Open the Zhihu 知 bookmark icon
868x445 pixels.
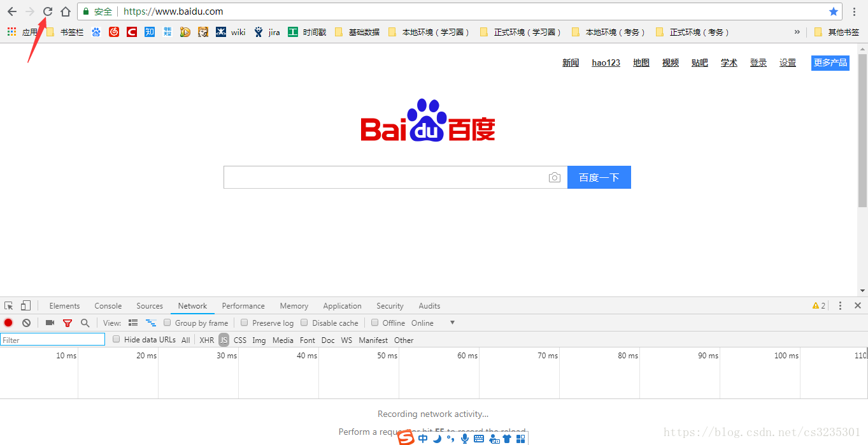(x=150, y=32)
